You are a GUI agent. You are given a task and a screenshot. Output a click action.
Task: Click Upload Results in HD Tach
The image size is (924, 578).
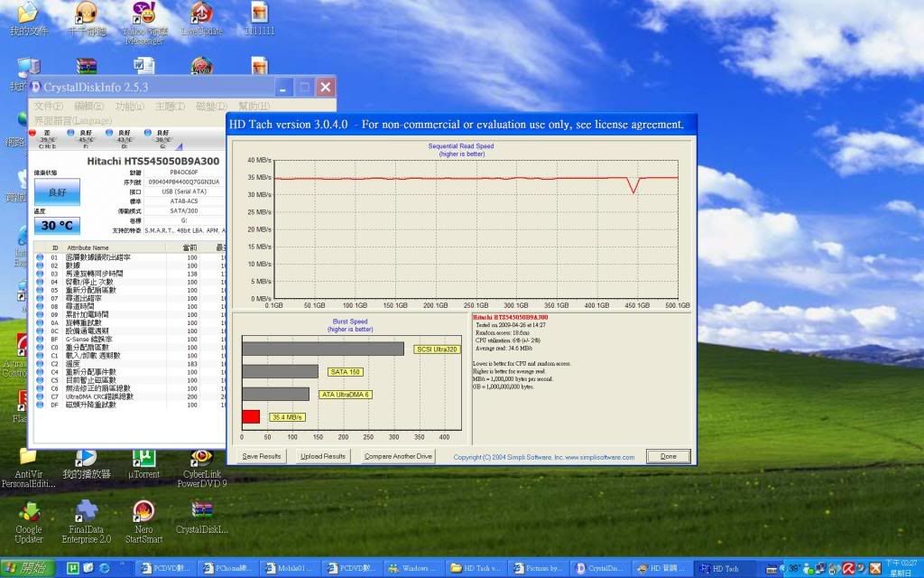pos(323,456)
